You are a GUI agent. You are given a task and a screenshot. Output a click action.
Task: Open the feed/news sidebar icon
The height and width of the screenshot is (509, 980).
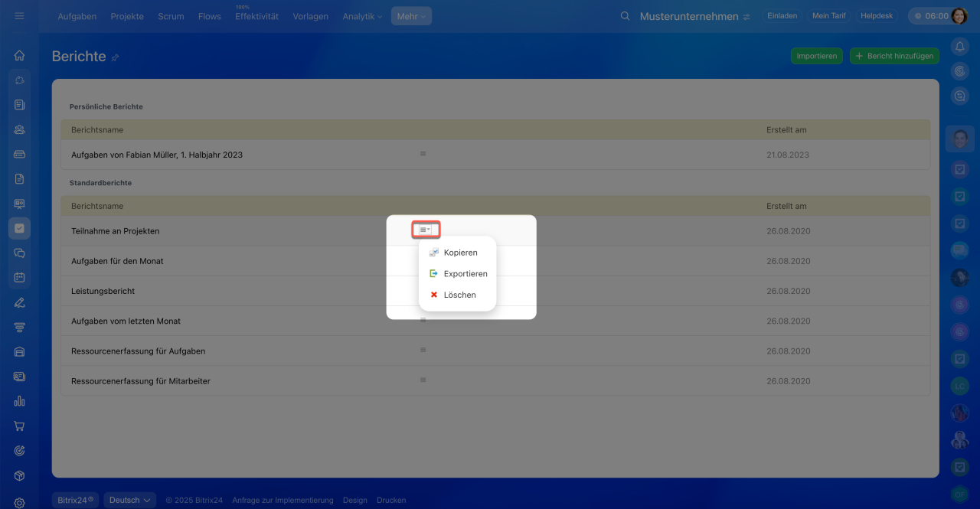coord(19,105)
